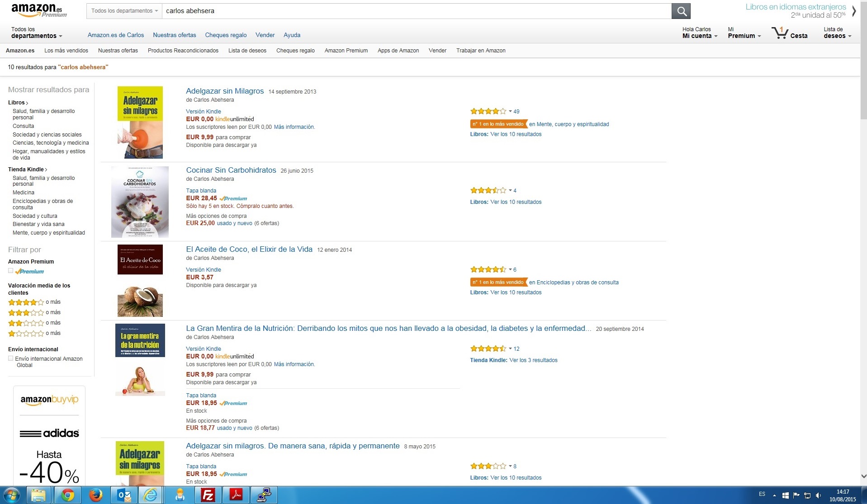This screenshot has height=504, width=867.
Task: Open Adelgazar sin milagros yellow cover thumbnail at top
Action: pyautogui.click(x=140, y=122)
